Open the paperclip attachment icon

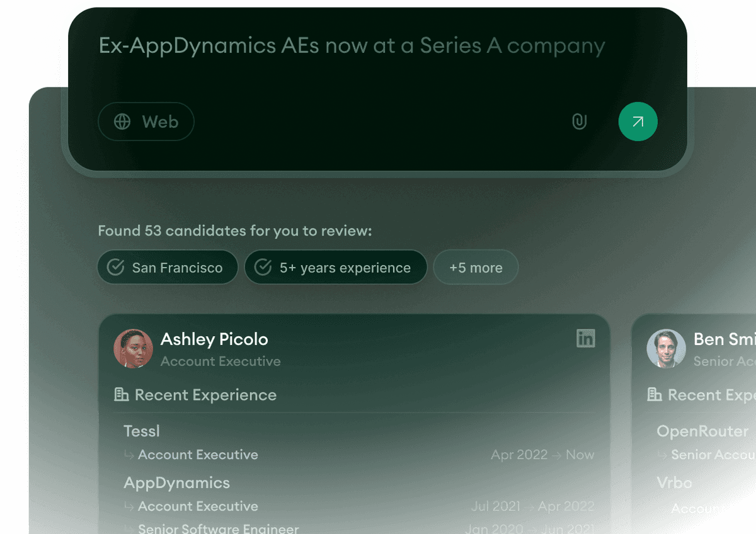(579, 122)
